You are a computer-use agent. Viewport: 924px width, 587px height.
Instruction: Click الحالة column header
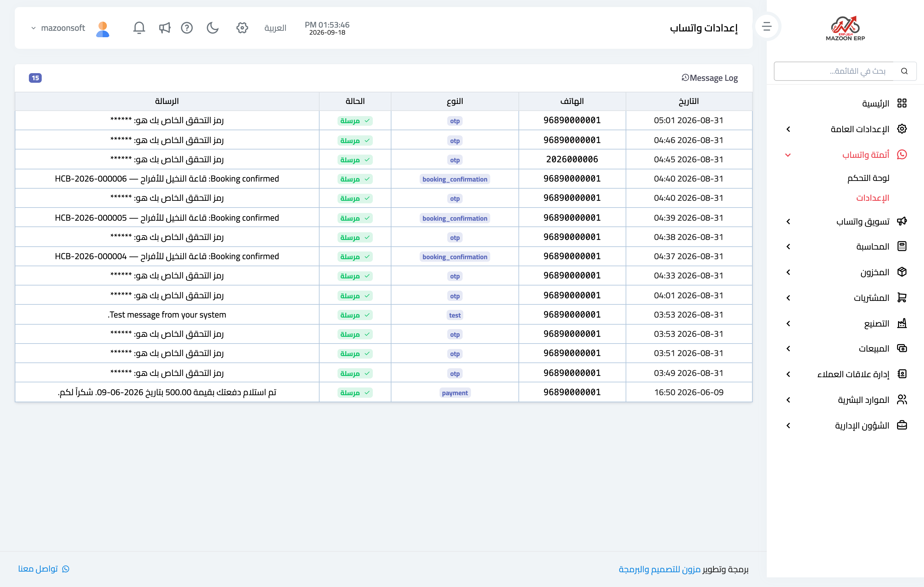click(355, 101)
